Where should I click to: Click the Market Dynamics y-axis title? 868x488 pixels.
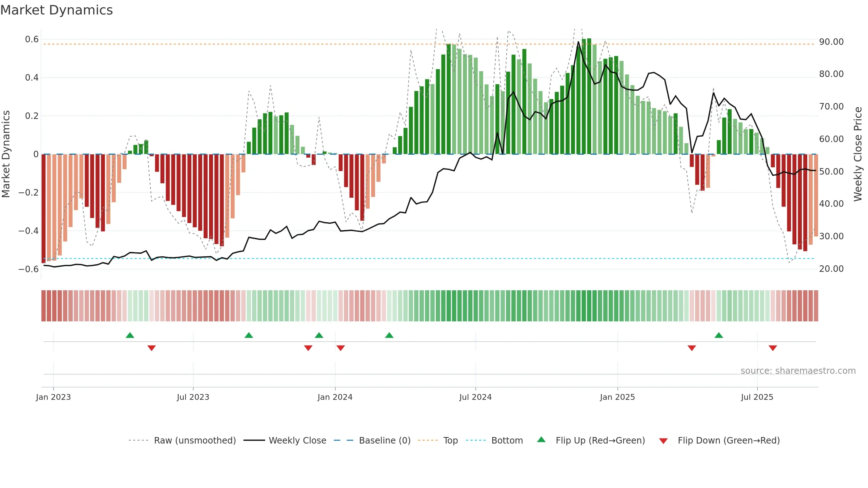(6, 154)
